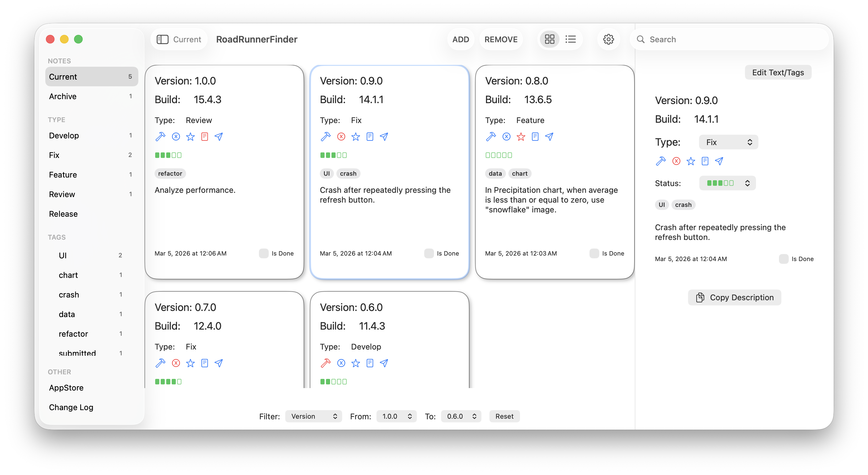Image resolution: width=868 pixels, height=475 pixels.
Task: Open the settings gear
Action: (x=608, y=39)
